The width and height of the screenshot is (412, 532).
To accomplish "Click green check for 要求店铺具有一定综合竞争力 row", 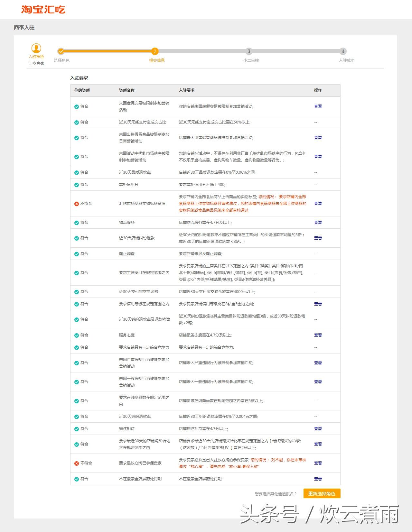I will 77,347.
